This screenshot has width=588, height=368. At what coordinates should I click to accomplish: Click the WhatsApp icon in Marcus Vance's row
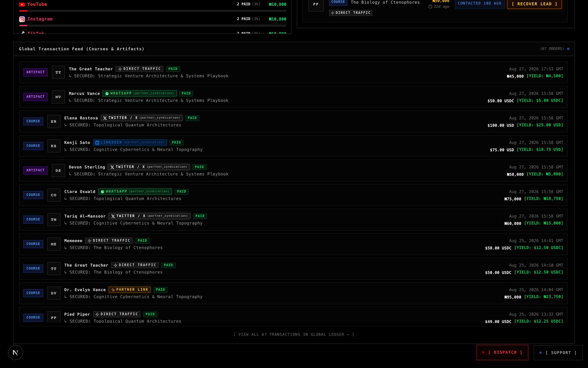click(107, 93)
